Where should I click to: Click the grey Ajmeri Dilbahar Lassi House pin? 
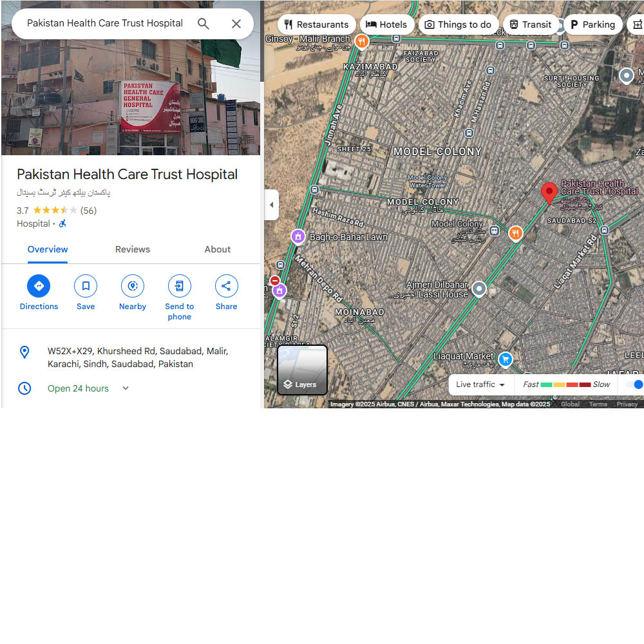(x=479, y=290)
